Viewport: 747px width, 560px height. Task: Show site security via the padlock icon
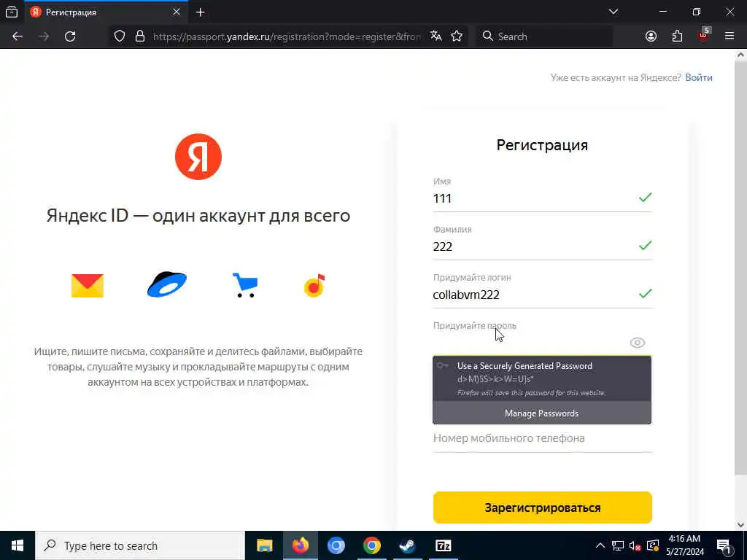coord(140,36)
